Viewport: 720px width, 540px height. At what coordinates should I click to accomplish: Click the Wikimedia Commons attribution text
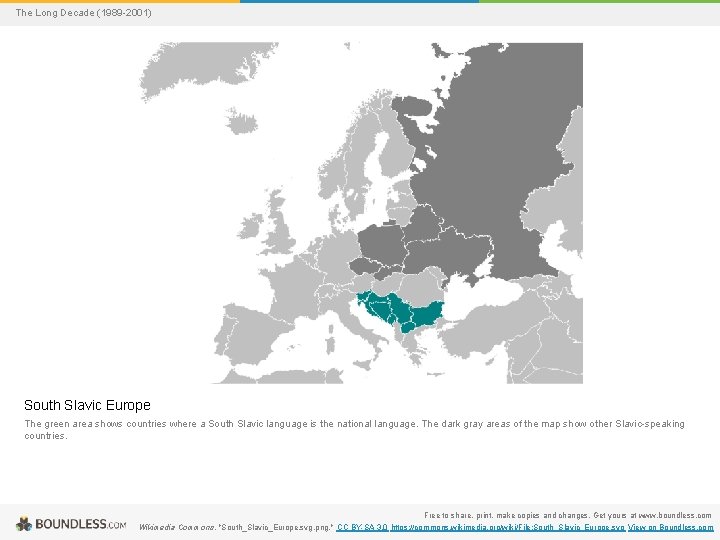coord(236,528)
